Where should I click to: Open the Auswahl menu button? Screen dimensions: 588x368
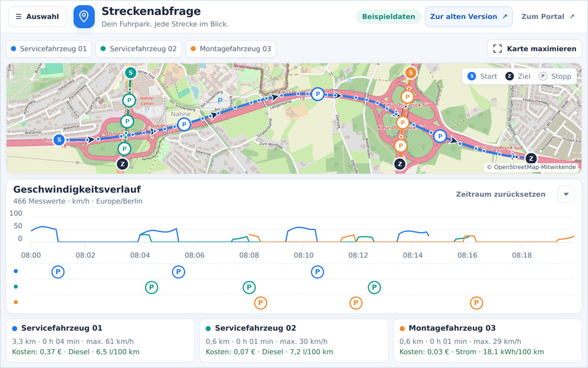pos(37,17)
